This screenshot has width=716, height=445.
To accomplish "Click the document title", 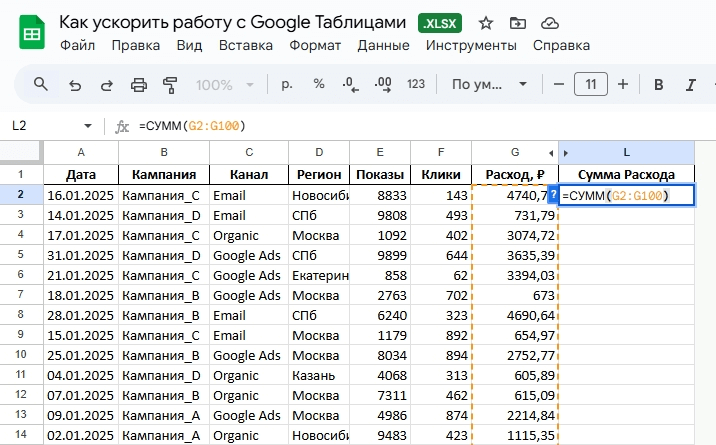I will click(232, 22).
